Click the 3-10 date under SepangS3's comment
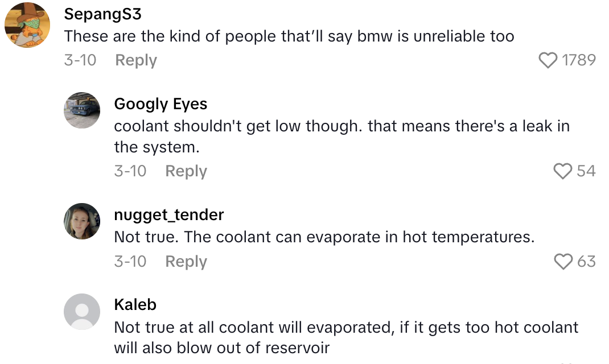The width and height of the screenshot is (609, 364). [80, 60]
